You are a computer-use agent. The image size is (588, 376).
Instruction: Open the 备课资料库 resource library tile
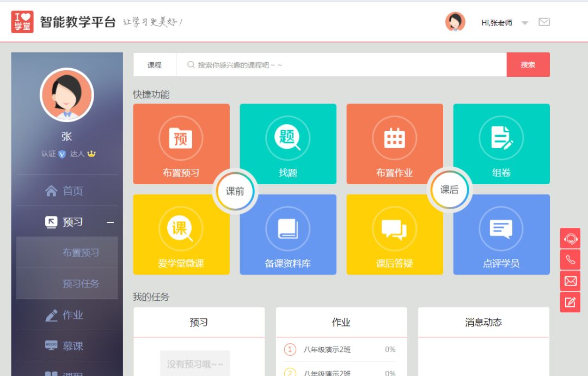287,234
